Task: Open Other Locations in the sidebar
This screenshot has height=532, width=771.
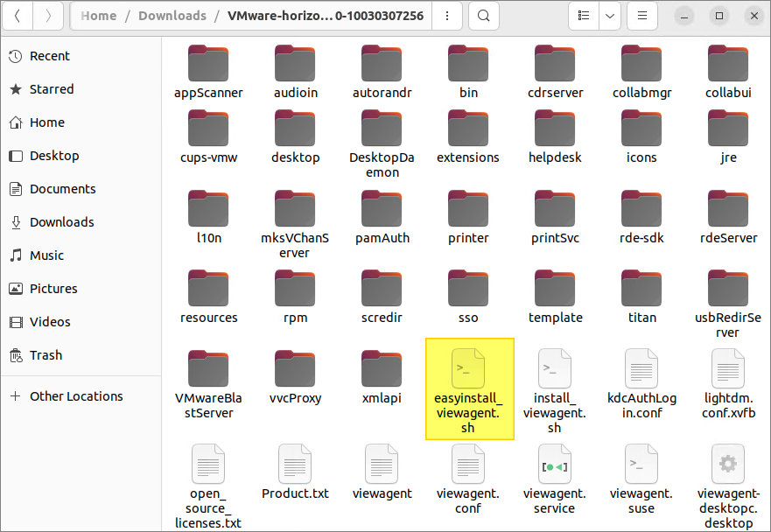Action: coord(76,396)
